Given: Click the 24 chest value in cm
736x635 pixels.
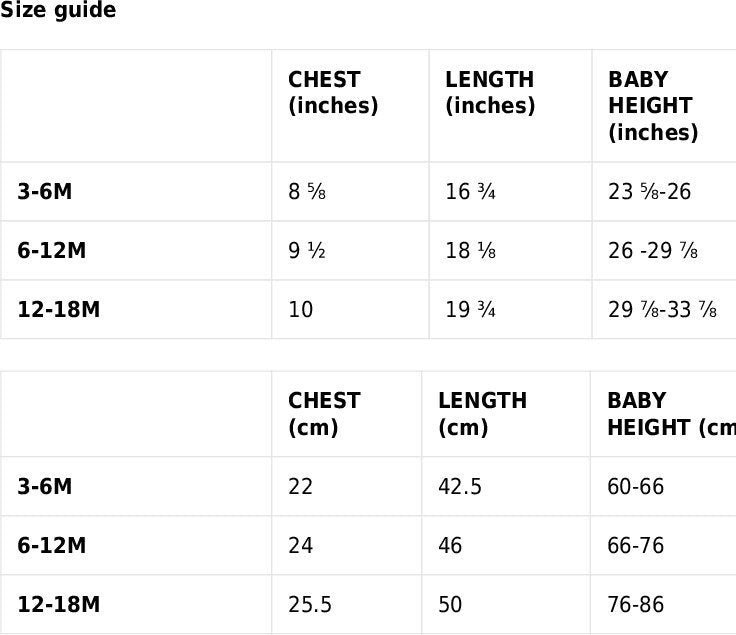Looking at the screenshot, I should pyautogui.click(x=301, y=546).
